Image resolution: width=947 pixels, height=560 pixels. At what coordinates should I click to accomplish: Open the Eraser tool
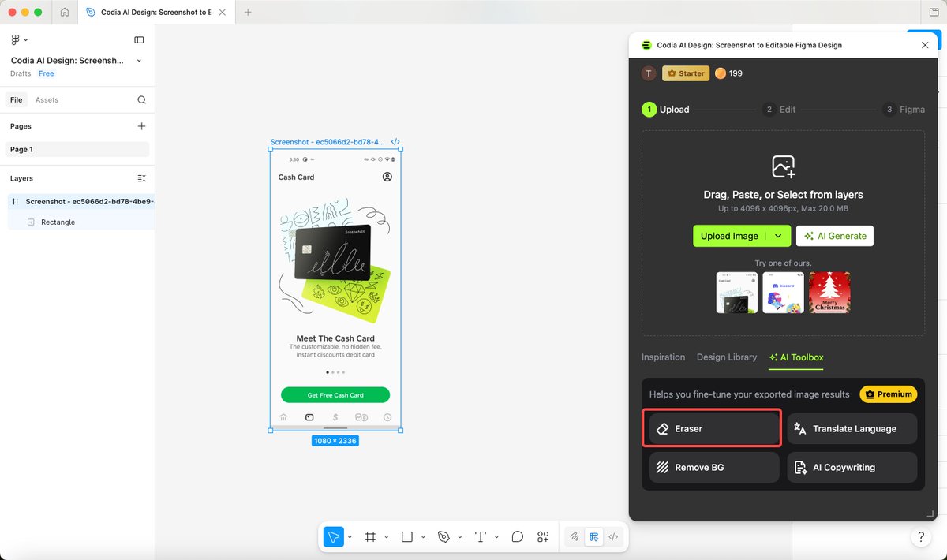[x=714, y=428]
